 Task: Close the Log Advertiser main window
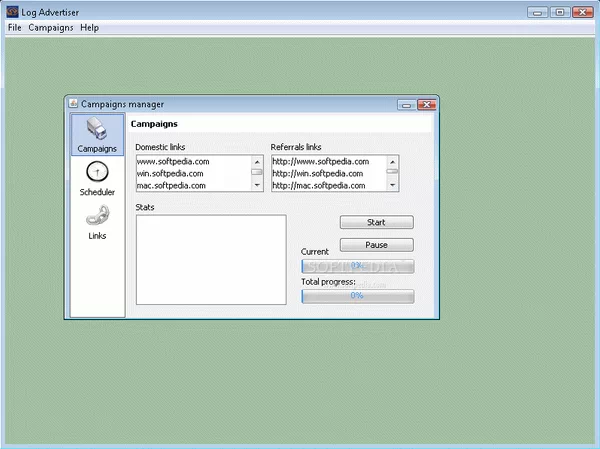[582, 12]
